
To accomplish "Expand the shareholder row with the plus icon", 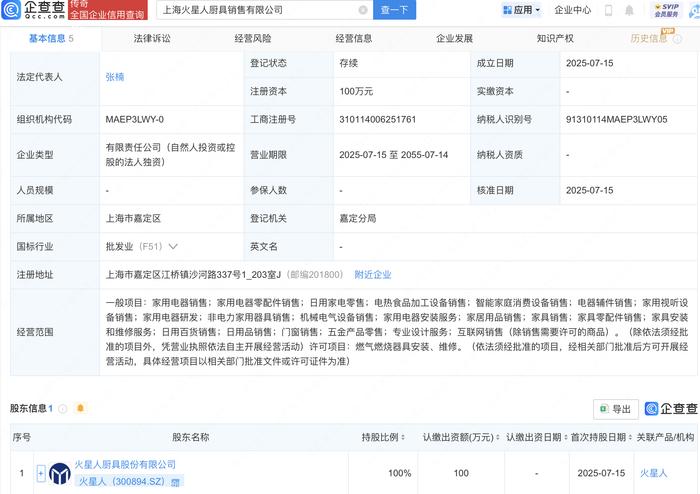I will pyautogui.click(x=41, y=473).
